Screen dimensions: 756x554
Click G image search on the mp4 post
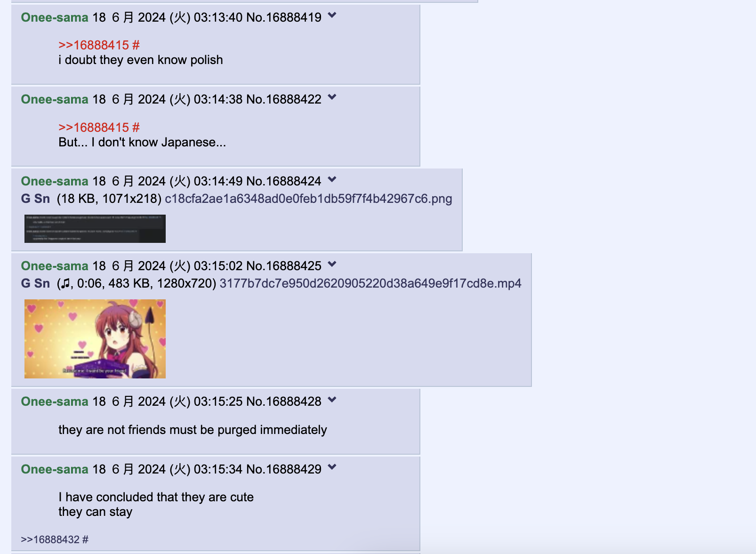pos(25,283)
